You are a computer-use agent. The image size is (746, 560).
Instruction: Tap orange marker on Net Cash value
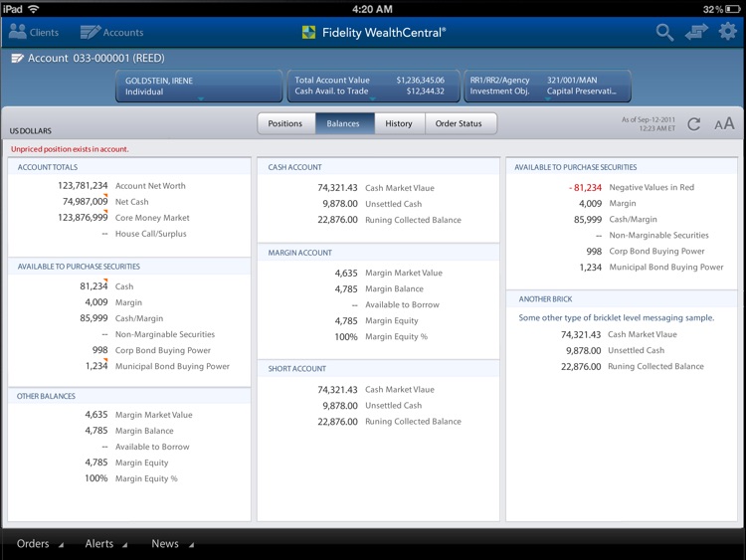[x=105, y=195]
